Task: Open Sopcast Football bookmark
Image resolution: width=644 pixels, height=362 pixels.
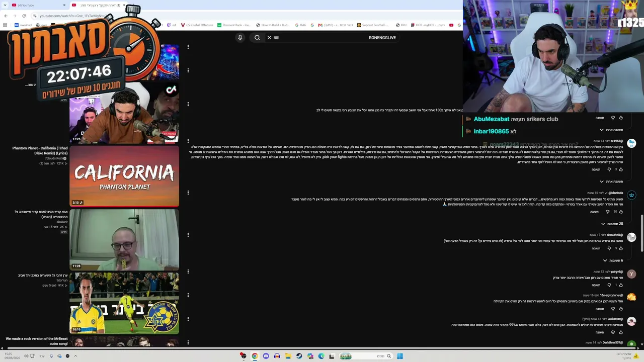Action: pos(373,25)
